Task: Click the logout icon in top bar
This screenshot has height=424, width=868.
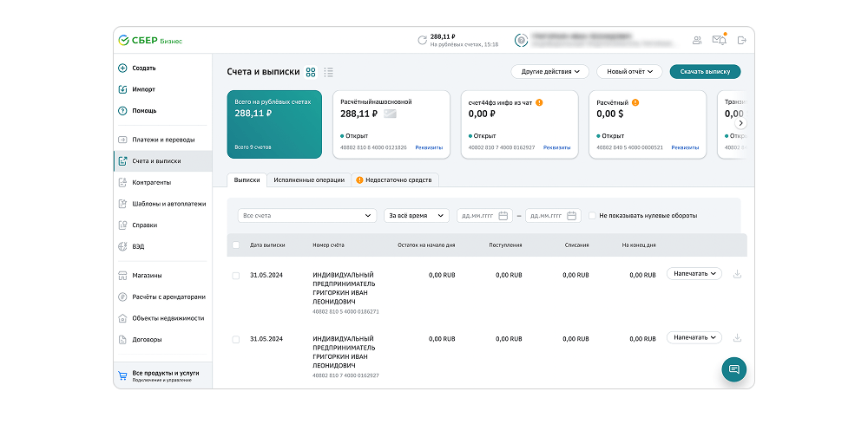Action: tap(742, 41)
